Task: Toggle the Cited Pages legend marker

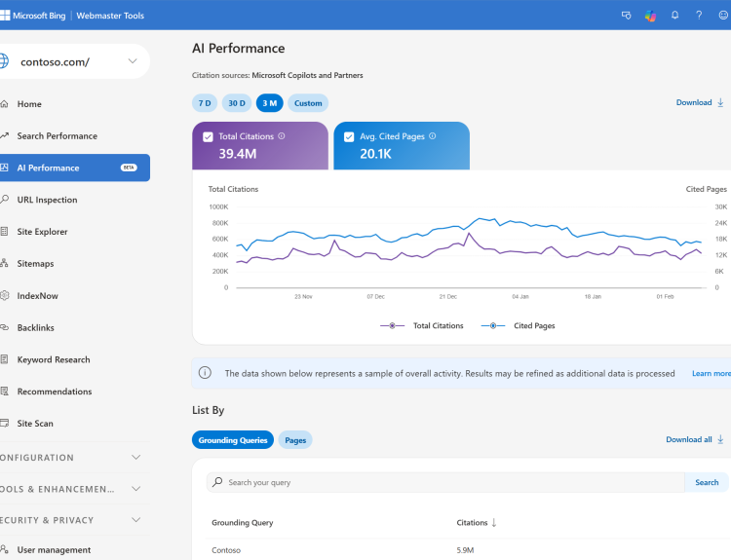Action: [x=492, y=325]
